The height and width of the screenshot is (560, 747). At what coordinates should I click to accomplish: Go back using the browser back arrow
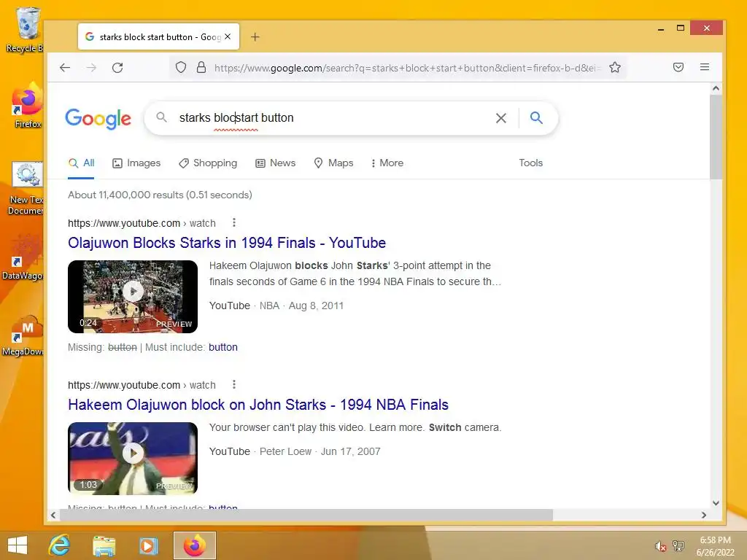point(65,68)
